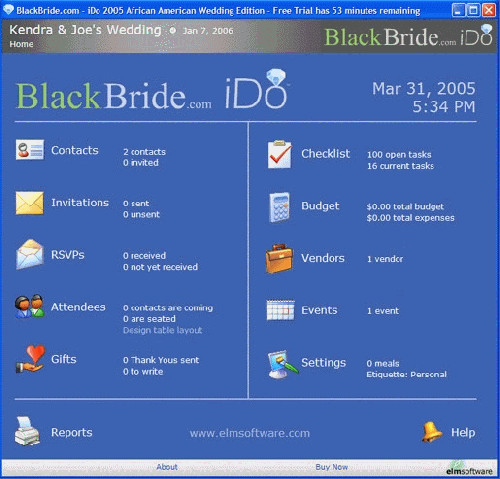Click the '0 invited' text
Viewport: 500px width, 479px height.
pos(141,163)
